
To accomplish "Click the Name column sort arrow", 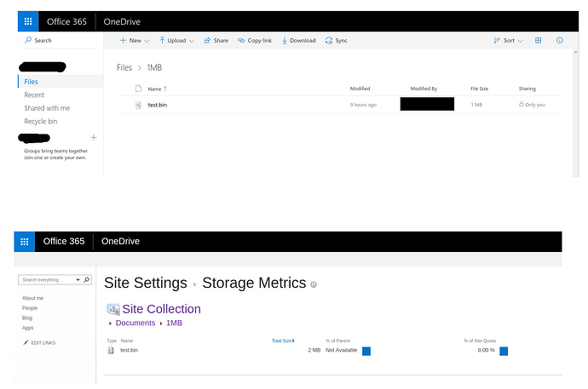I will pyautogui.click(x=165, y=89).
